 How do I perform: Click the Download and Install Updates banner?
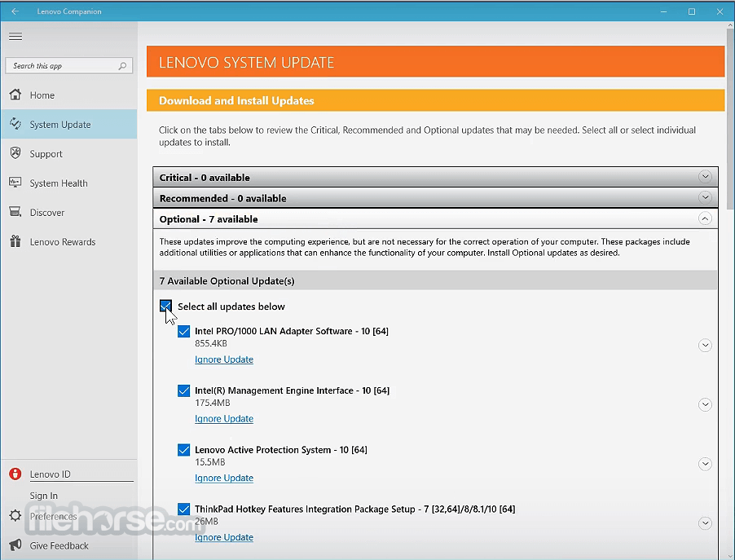coord(435,100)
